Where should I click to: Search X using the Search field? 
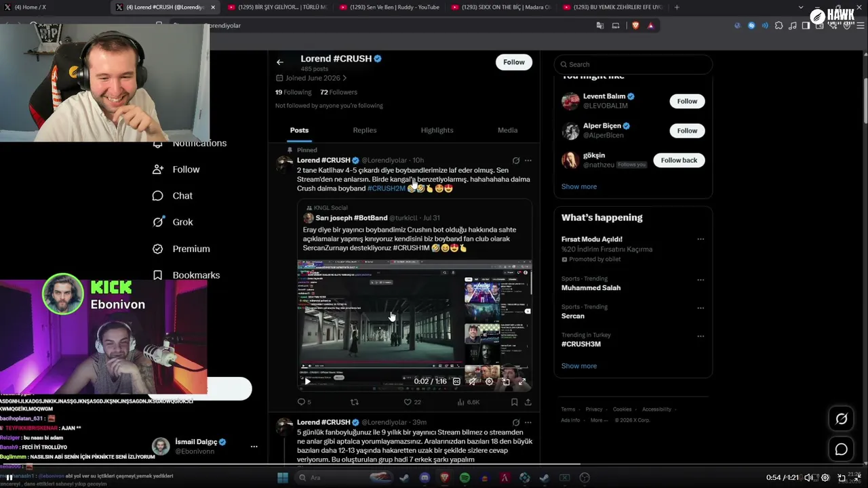(x=633, y=64)
